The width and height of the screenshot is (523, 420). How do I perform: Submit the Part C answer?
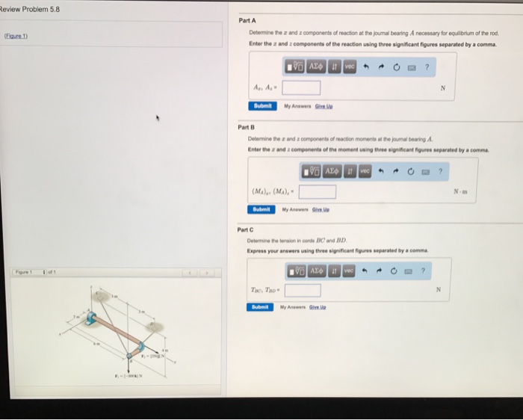pos(260,307)
